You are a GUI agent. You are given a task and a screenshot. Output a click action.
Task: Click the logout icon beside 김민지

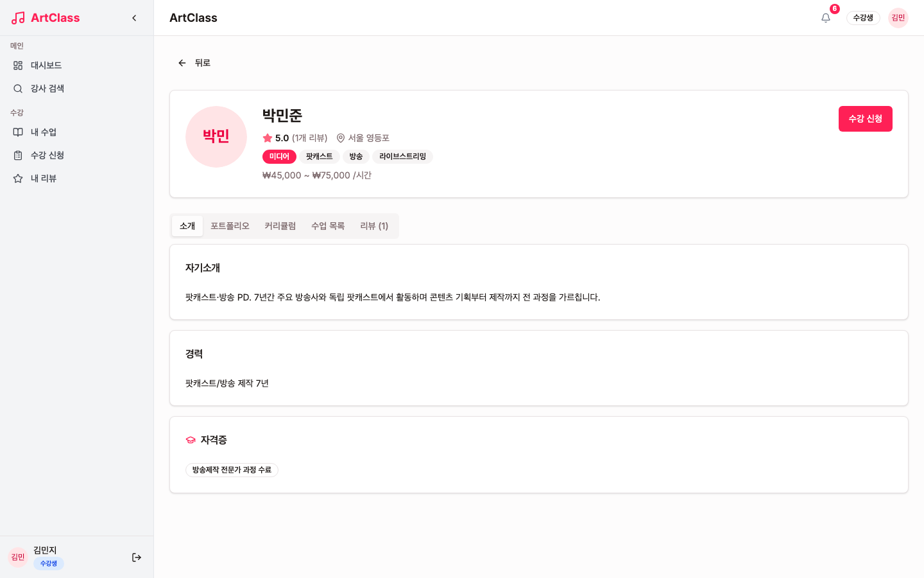[137, 557]
